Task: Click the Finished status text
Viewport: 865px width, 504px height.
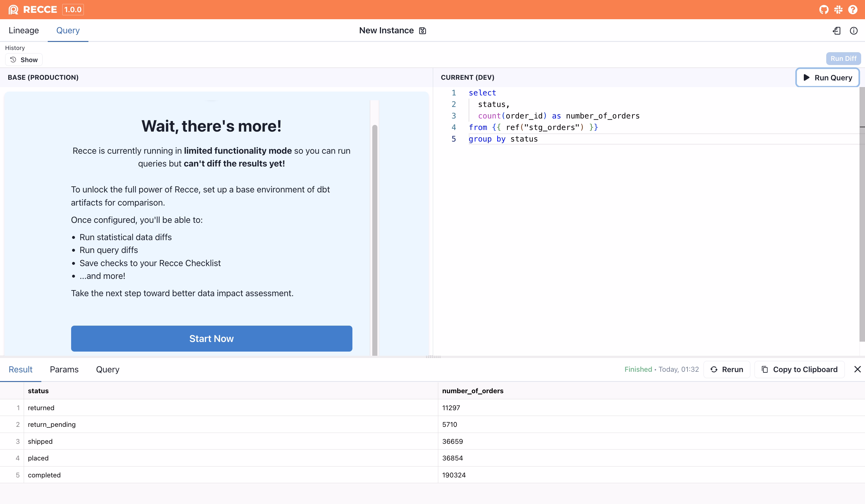Action: [638, 369]
